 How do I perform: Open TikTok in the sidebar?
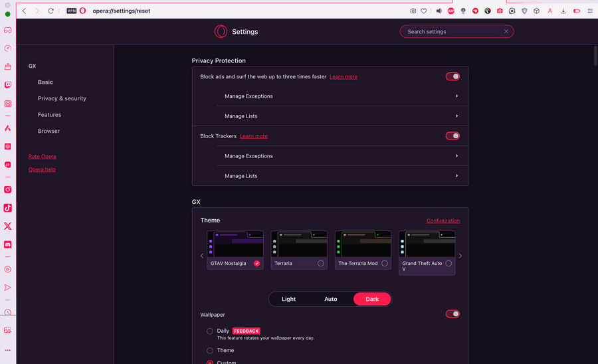coord(7,208)
